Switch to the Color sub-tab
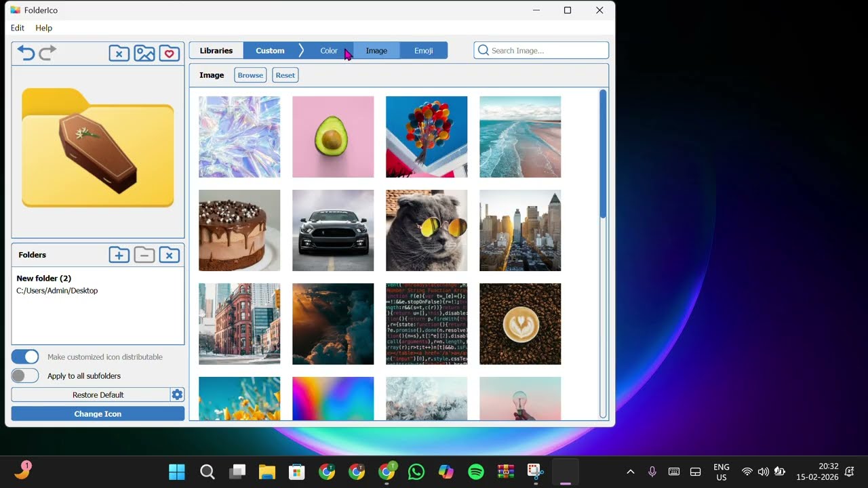The width and height of the screenshot is (868, 488). [329, 50]
